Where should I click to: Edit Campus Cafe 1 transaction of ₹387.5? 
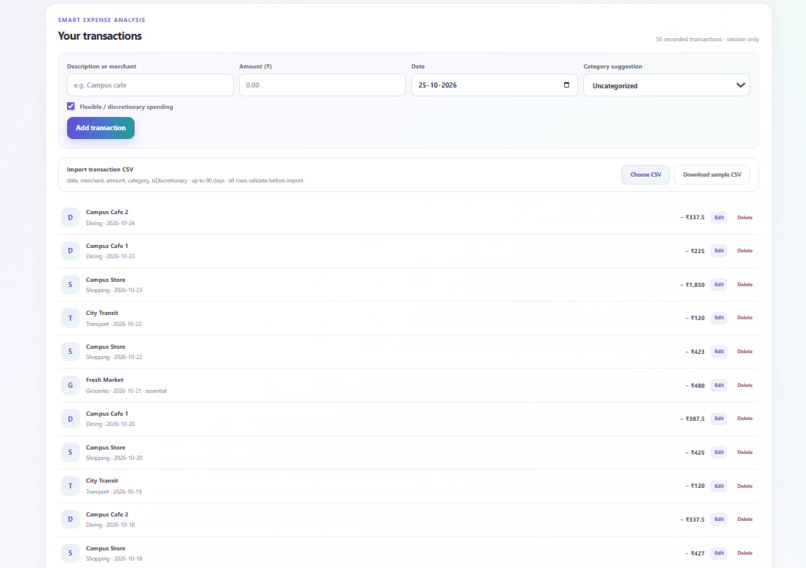tap(719, 418)
